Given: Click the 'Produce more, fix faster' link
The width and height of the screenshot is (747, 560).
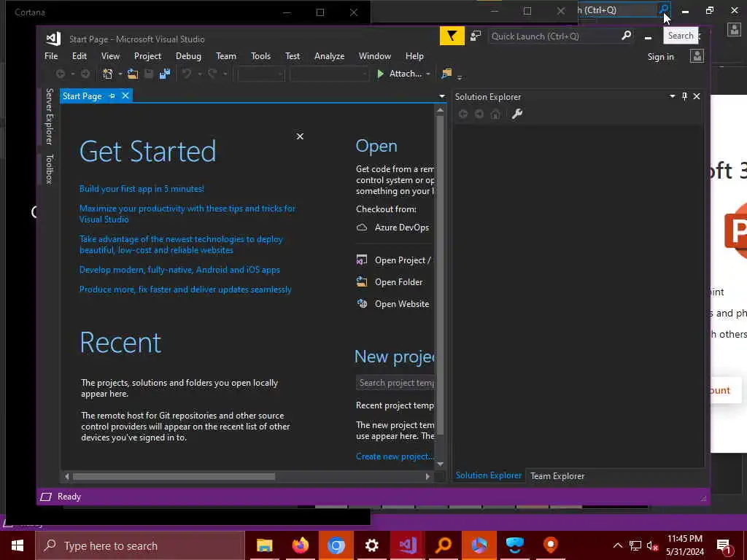Looking at the screenshot, I should pyautogui.click(x=185, y=289).
